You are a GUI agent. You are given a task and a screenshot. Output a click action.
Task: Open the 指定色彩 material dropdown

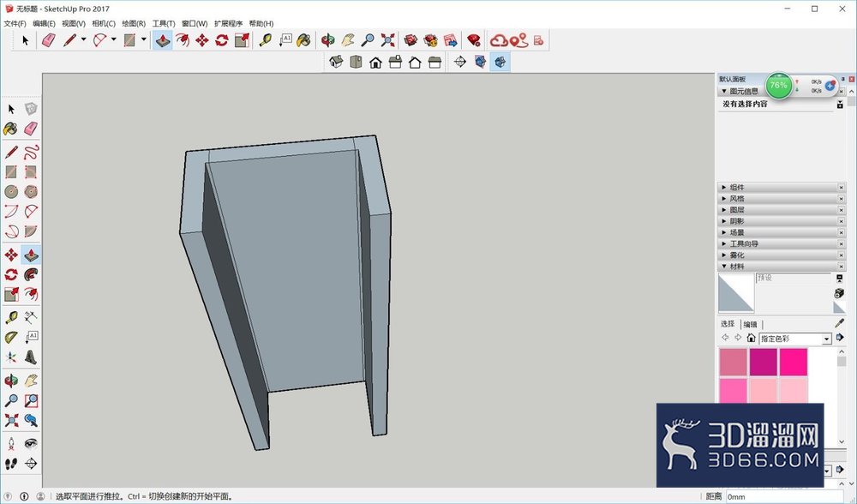(x=795, y=339)
